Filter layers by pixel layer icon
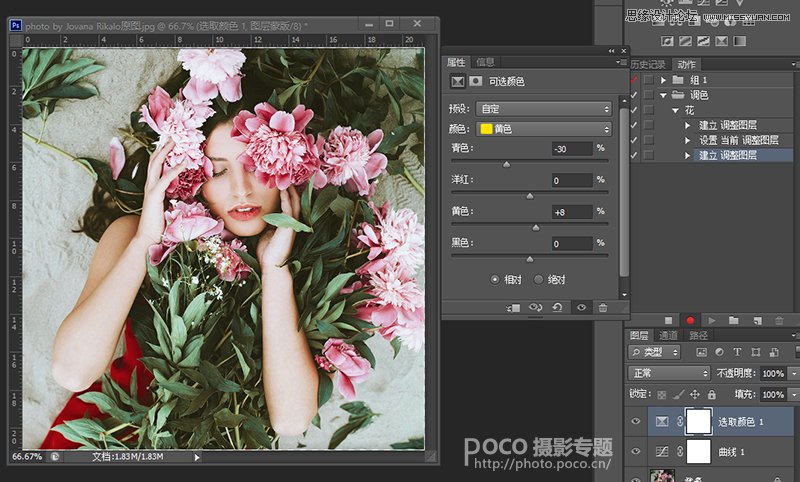The height and width of the screenshot is (482, 800). tap(702, 352)
